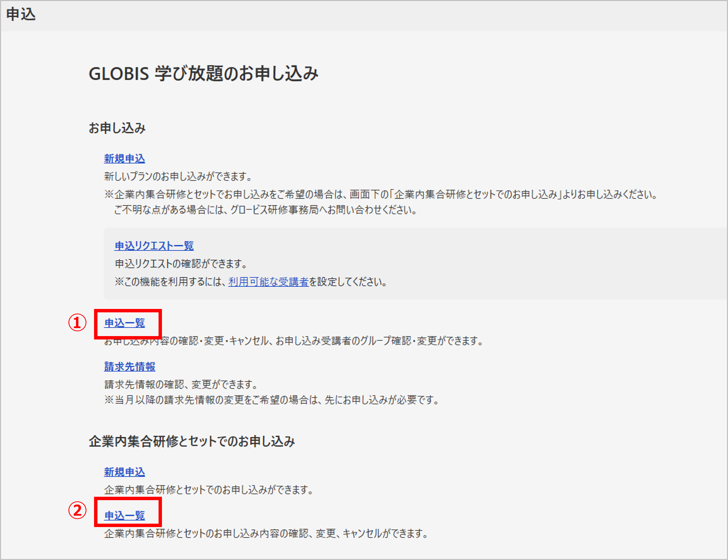Review billing details through 請求先情報
Viewport: 728px width, 560px height.
(130, 367)
